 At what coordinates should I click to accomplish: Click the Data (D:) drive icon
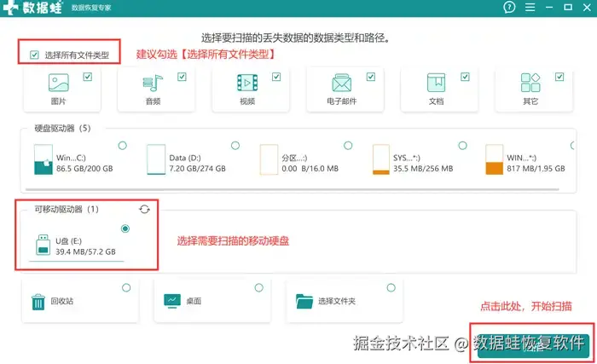156,159
